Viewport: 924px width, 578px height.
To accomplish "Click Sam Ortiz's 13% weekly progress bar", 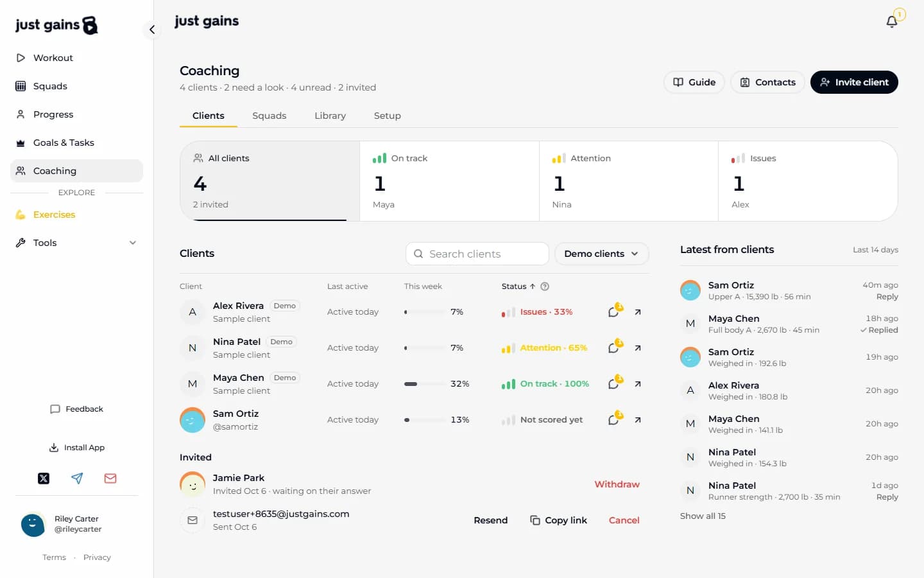I will [x=424, y=420].
